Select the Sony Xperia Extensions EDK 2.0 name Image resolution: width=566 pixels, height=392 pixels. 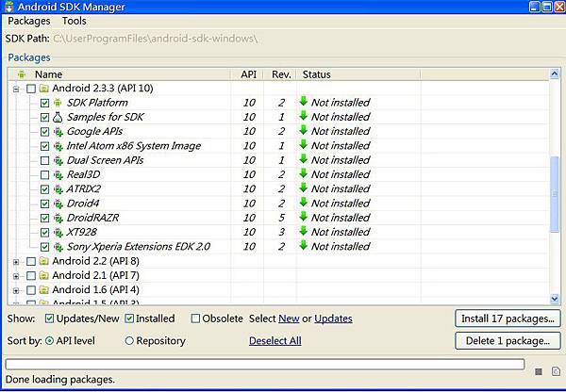(139, 247)
